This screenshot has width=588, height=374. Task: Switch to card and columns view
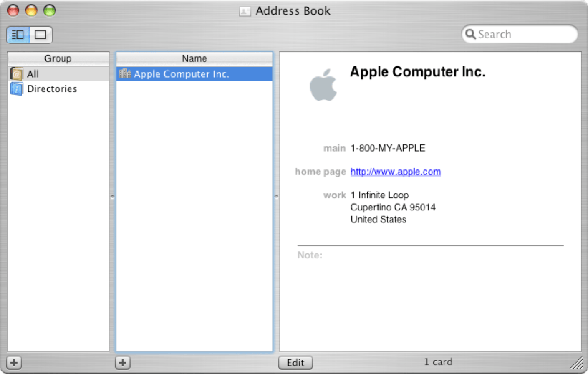point(18,35)
